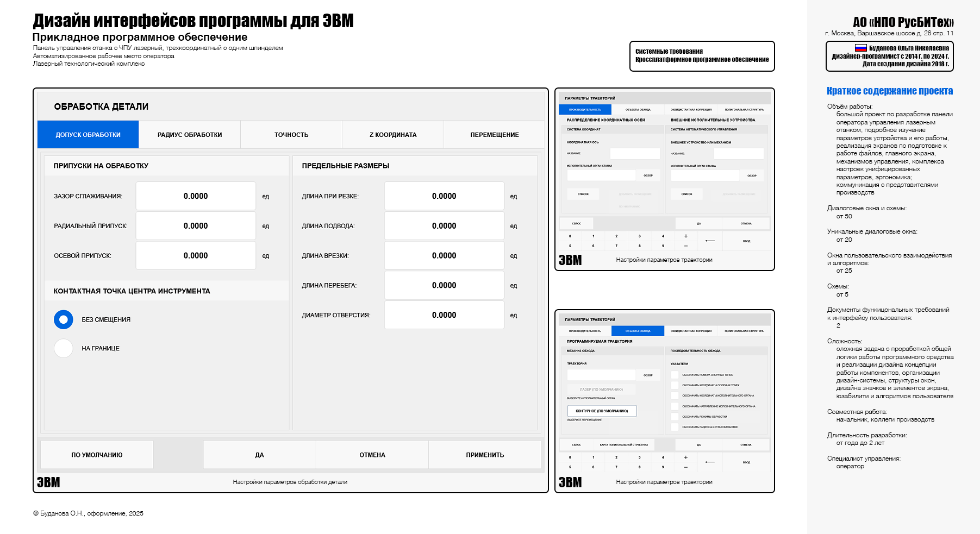The height and width of the screenshot is (534, 980).
Task: Open the КОНТУРНОЕ (ПО УМОЛЧАНИЮ) movement selector
Action: click(602, 411)
